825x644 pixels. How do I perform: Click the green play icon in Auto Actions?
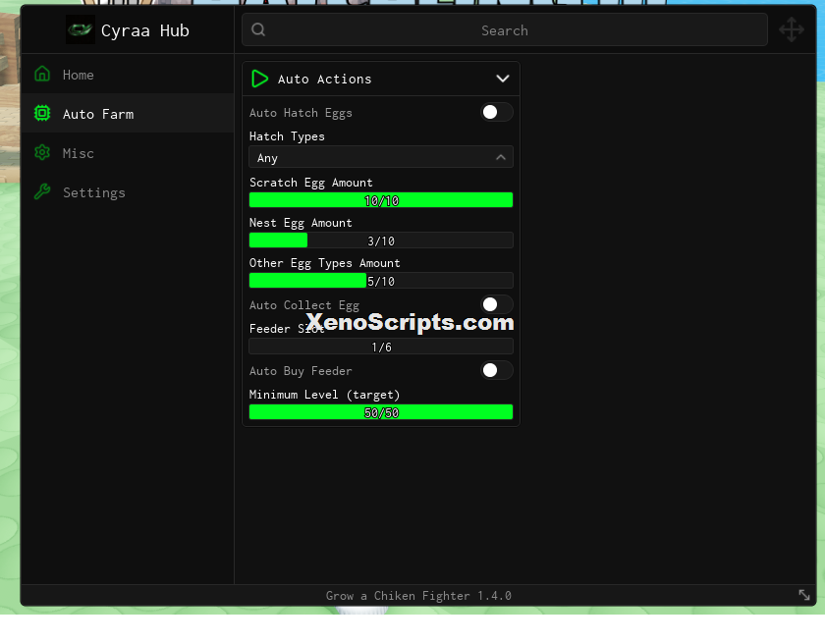click(x=259, y=79)
